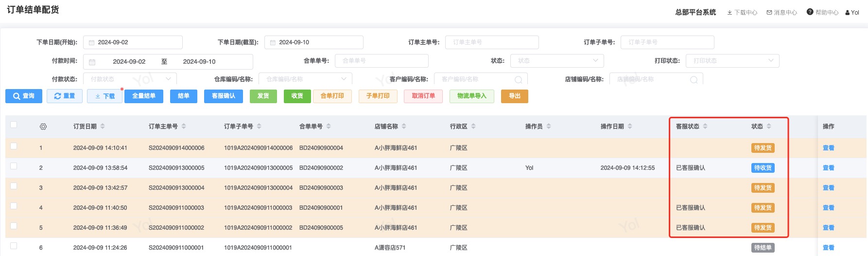Open 查看 link for row 2

(828, 168)
